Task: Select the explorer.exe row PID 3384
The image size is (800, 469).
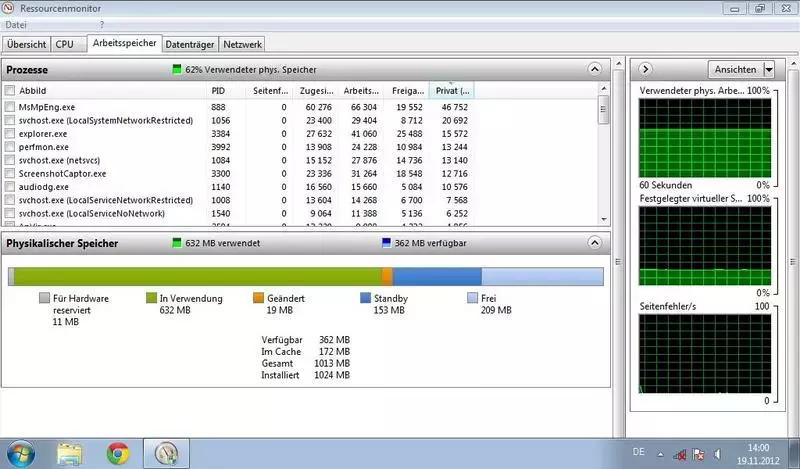Action: click(x=238, y=134)
